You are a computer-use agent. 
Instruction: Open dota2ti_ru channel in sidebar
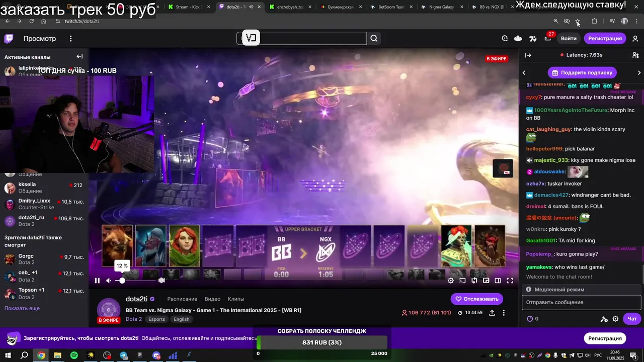pos(43,221)
